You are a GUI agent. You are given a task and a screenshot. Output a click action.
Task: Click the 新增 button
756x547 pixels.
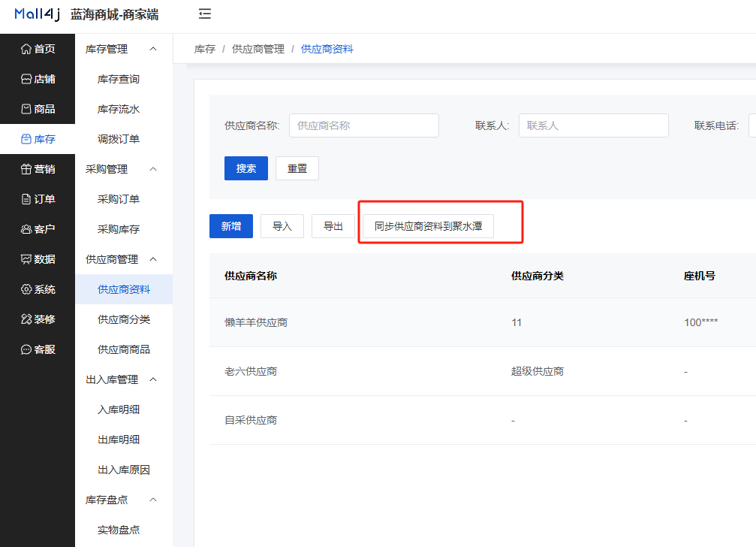[x=231, y=226]
